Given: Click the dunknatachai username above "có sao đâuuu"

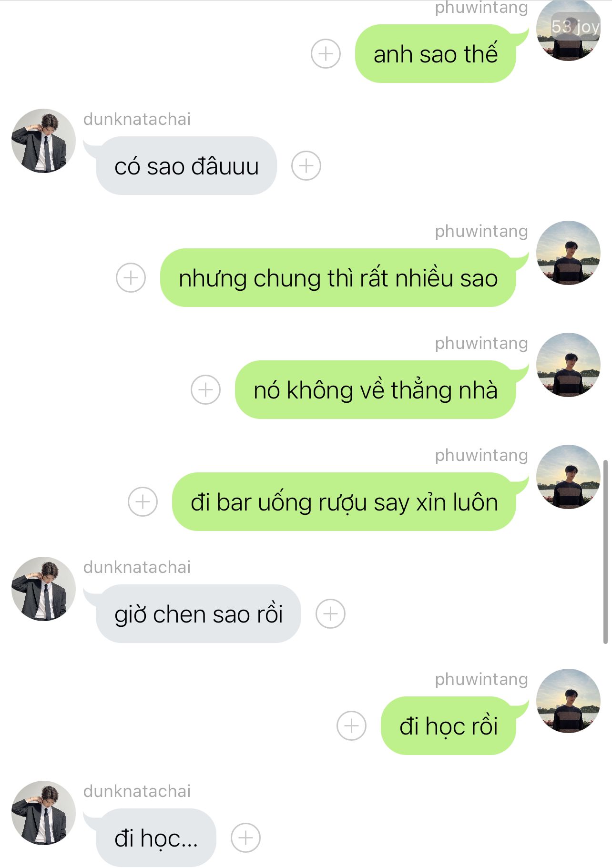Looking at the screenshot, I should 137,119.
